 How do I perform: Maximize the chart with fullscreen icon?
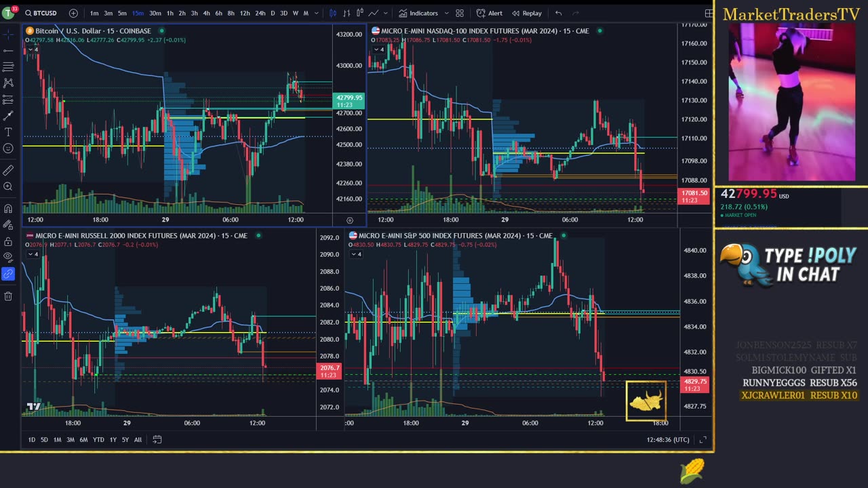pos(703,439)
